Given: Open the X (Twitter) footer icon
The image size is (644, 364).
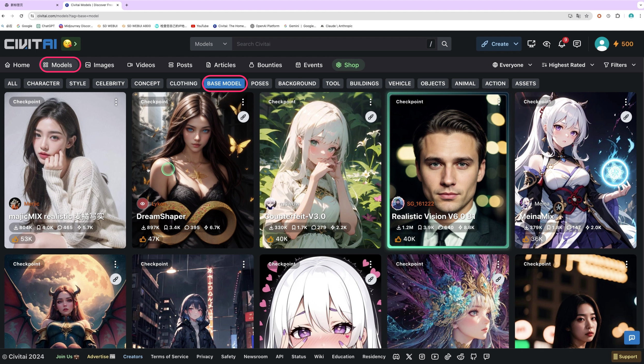Looking at the screenshot, I should coord(409,357).
